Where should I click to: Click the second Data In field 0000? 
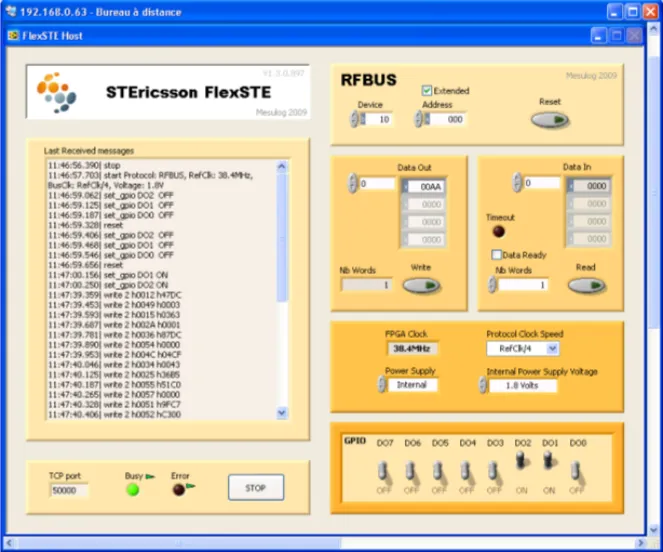click(x=592, y=203)
